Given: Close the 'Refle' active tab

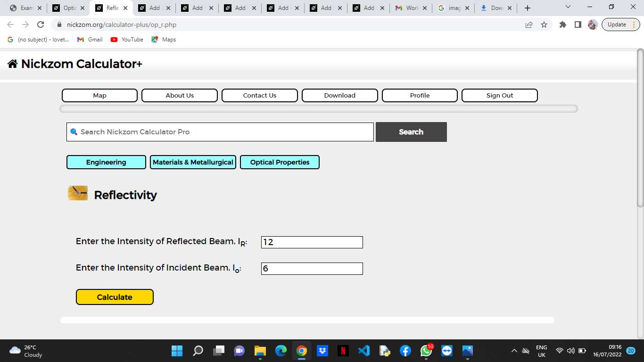Looking at the screenshot, I should [125, 8].
